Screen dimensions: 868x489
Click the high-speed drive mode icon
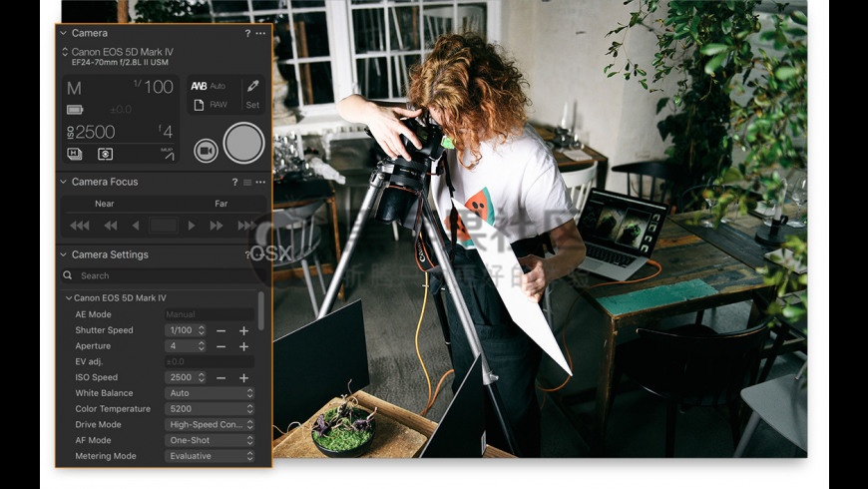[x=74, y=154]
